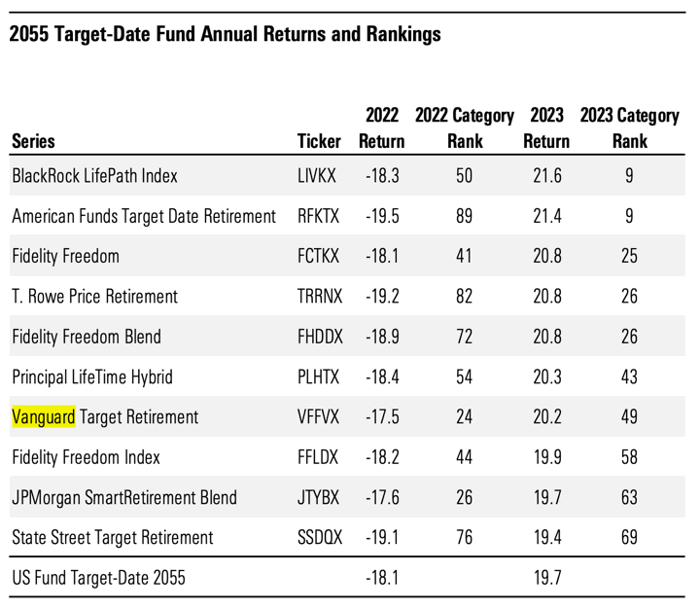Click the T. Rowe Price Retirement name
This screenshot has height=609, width=700.
95,297
